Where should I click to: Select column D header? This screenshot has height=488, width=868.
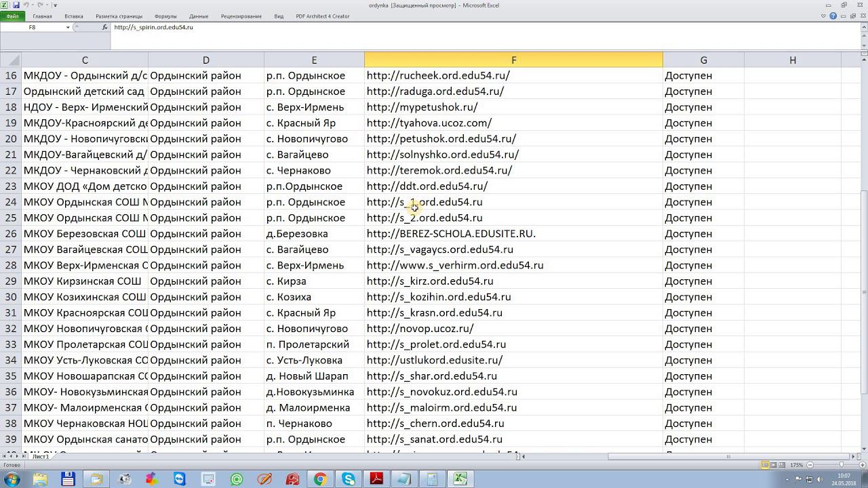[206, 60]
